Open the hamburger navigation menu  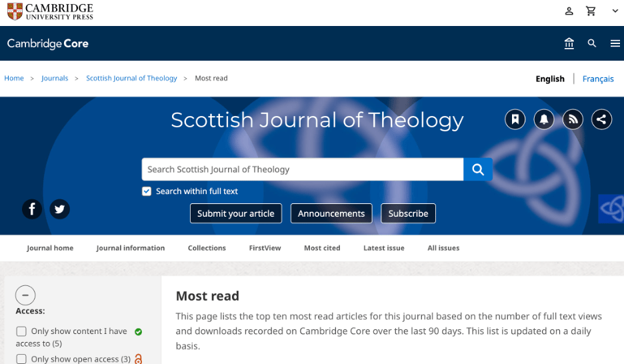(x=615, y=43)
